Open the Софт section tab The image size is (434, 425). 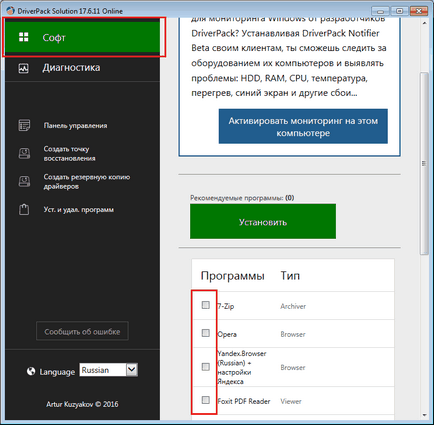pos(83,37)
